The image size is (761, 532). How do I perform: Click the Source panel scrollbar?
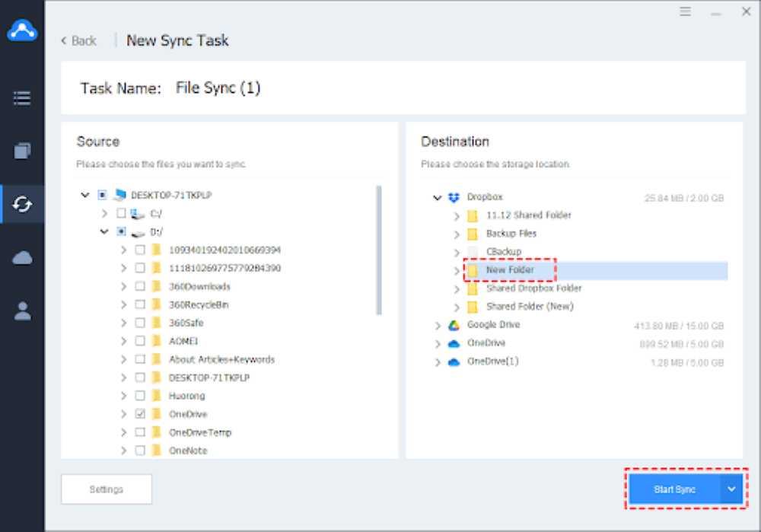coord(378,250)
